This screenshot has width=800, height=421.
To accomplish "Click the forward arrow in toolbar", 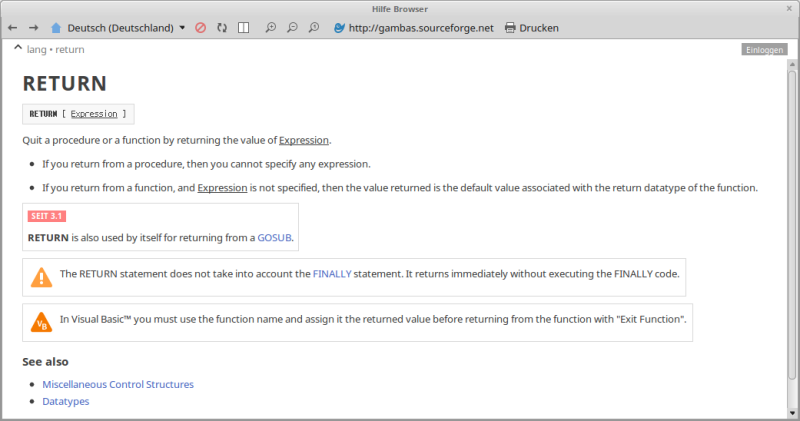I will click(34, 28).
